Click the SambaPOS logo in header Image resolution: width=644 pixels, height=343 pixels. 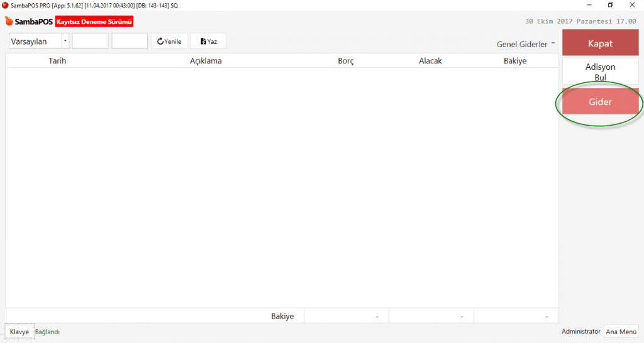coord(29,21)
